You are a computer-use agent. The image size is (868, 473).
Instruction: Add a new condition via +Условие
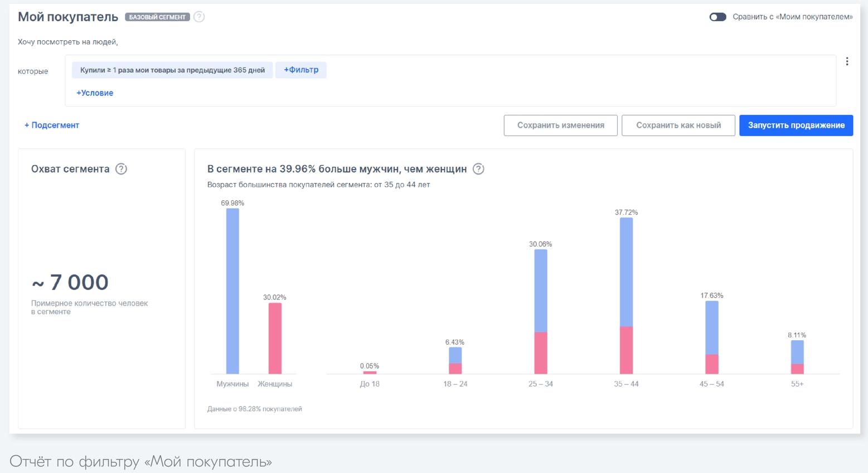pyautogui.click(x=95, y=93)
